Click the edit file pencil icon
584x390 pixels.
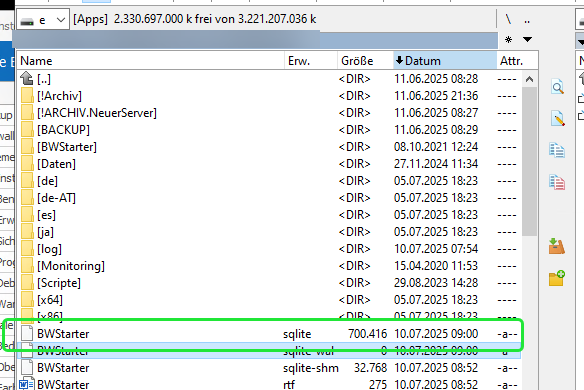[557, 118]
